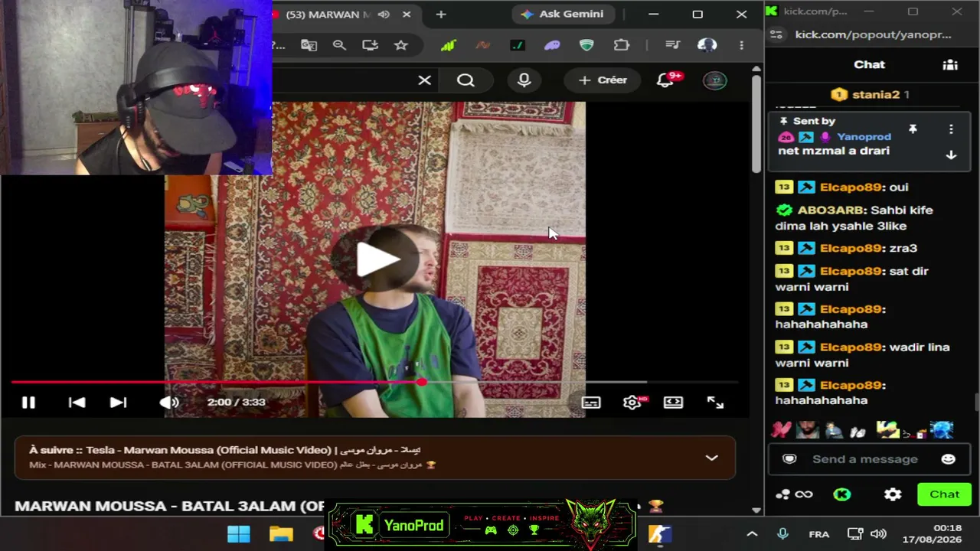Open the green shield extension
980x551 pixels.
pyautogui.click(x=586, y=45)
